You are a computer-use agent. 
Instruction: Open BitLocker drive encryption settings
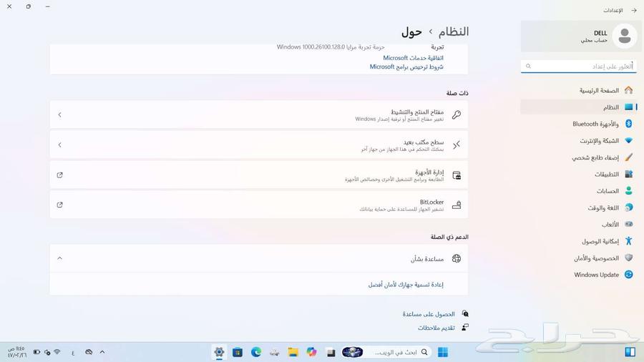point(259,205)
